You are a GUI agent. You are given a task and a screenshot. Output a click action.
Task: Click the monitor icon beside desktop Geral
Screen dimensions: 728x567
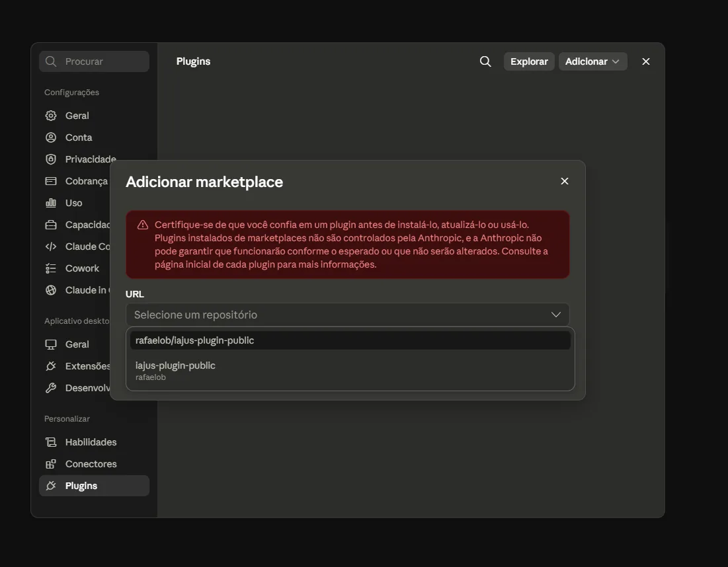(51, 344)
